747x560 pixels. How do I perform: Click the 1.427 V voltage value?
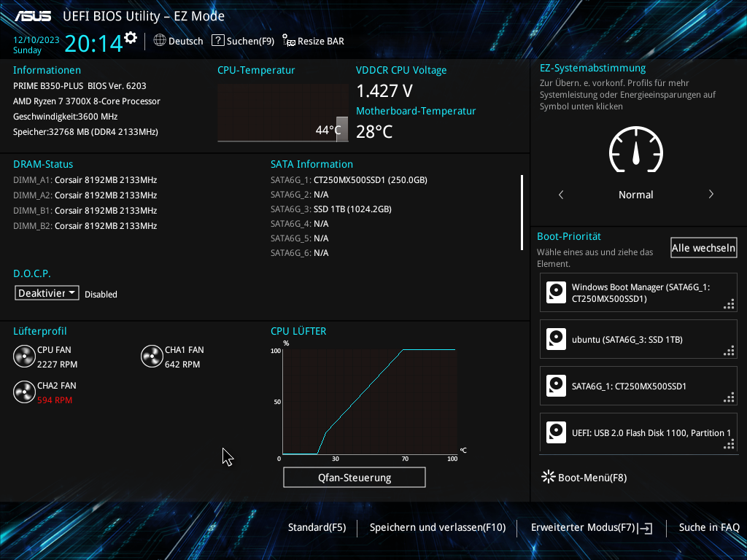[x=384, y=90]
